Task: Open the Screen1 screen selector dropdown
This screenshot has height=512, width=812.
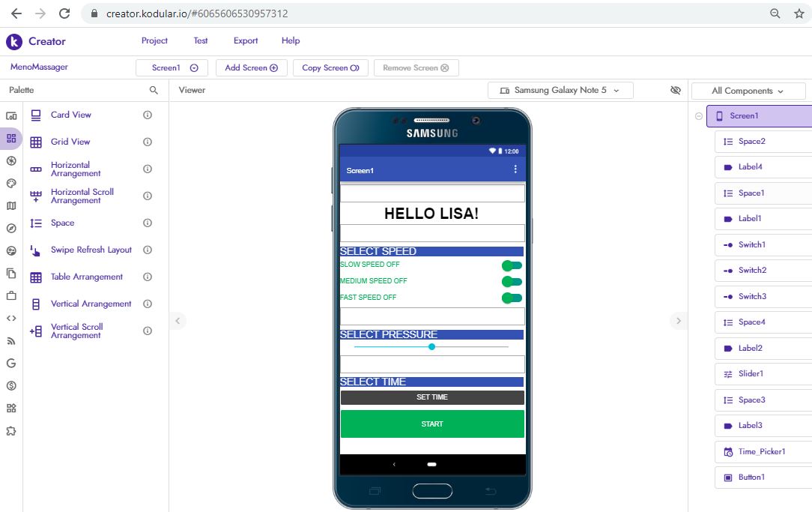Action: click(172, 68)
